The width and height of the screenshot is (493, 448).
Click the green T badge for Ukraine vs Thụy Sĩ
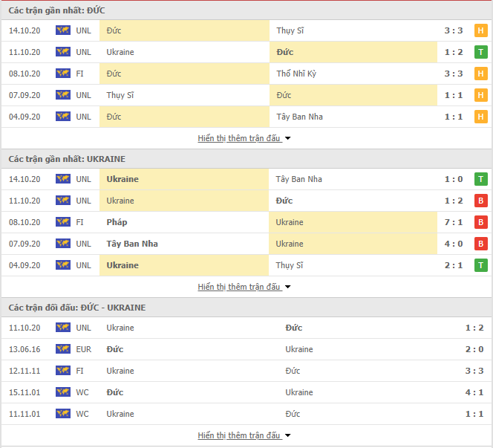coord(480,265)
